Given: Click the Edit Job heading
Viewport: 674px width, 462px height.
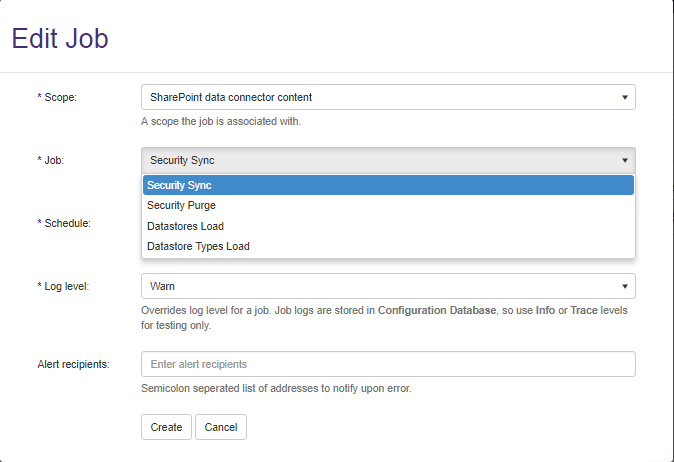Looking at the screenshot, I should 60,39.
